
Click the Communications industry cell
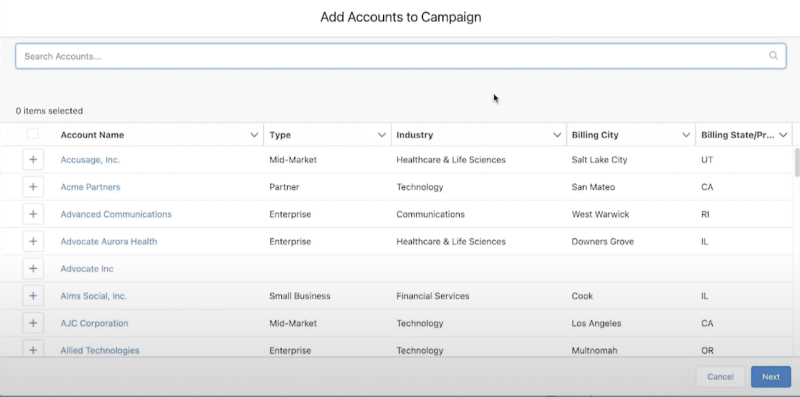pos(430,214)
